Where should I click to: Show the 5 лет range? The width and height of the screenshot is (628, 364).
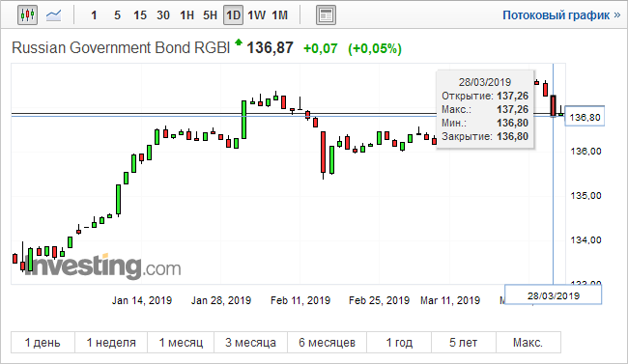coord(464,343)
